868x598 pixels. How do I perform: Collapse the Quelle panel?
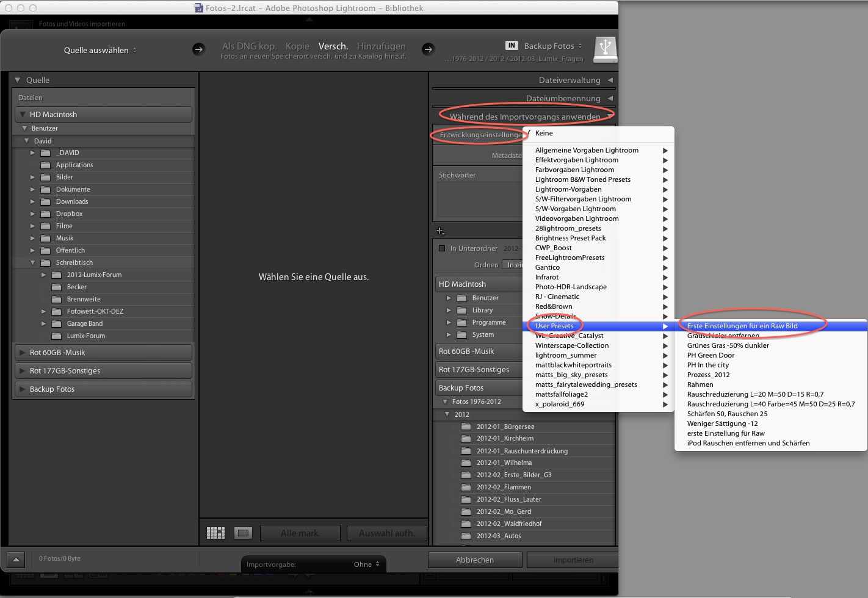click(18, 80)
